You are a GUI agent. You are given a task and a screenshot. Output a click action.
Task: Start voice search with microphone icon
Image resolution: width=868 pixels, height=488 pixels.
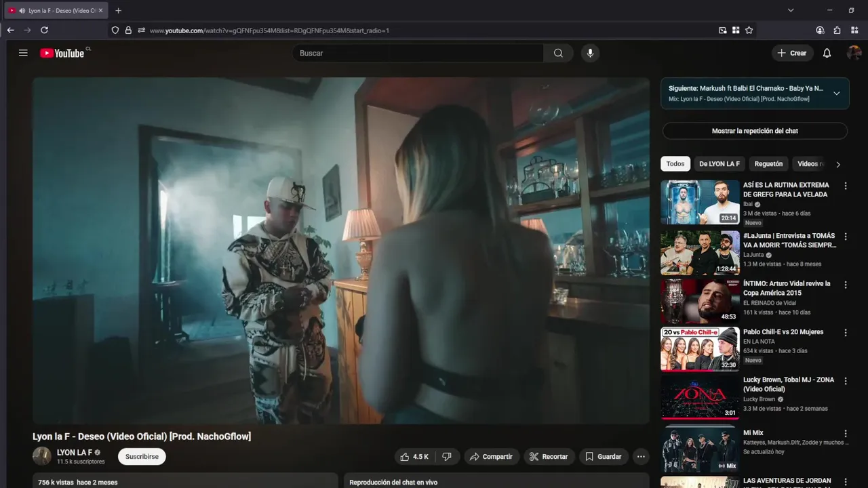point(590,53)
